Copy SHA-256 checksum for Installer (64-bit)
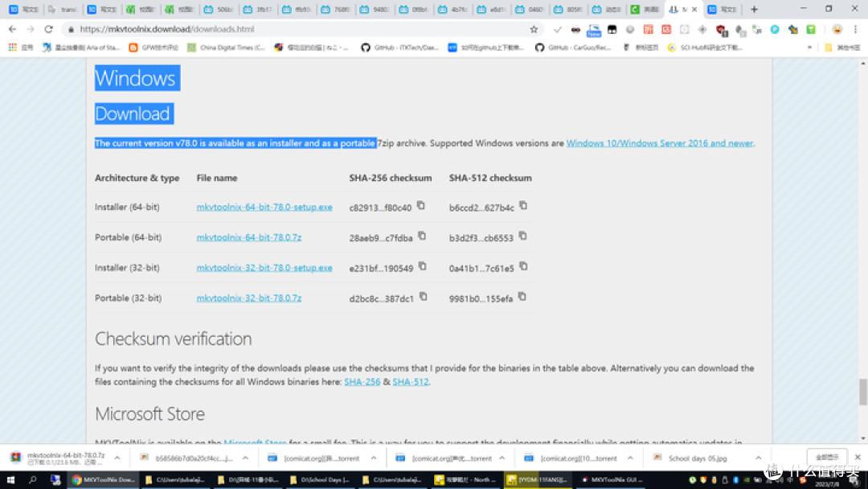The height and width of the screenshot is (489, 868). coord(420,206)
